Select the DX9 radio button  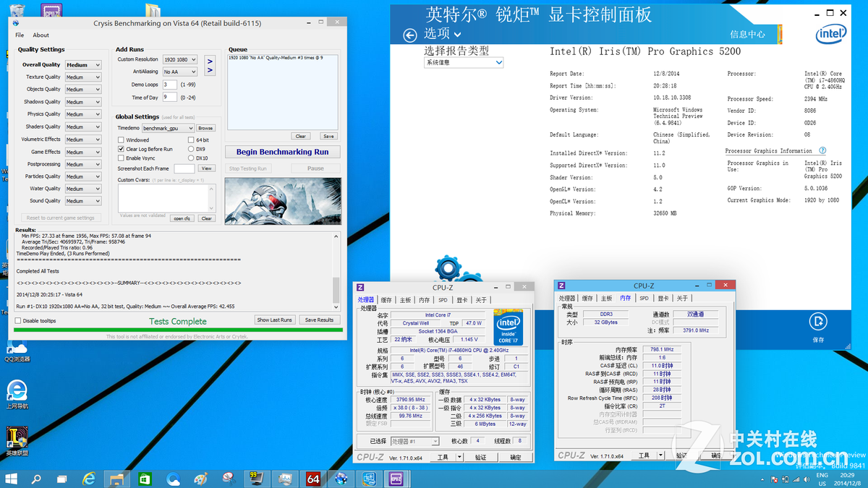191,149
